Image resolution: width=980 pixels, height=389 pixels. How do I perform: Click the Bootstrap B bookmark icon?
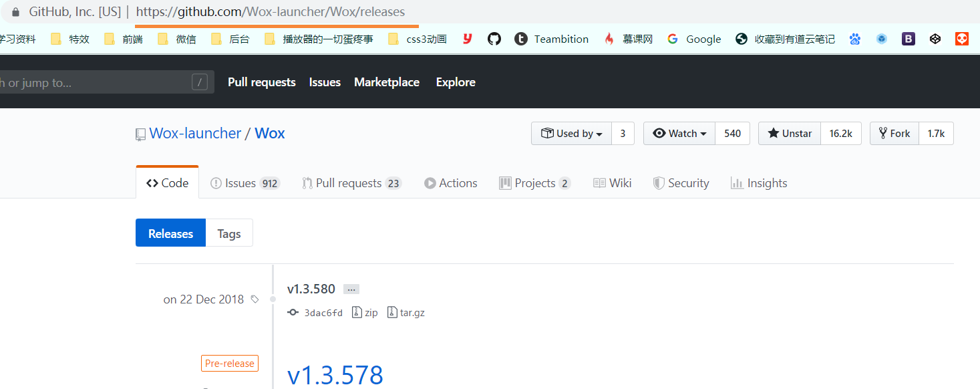(x=908, y=39)
